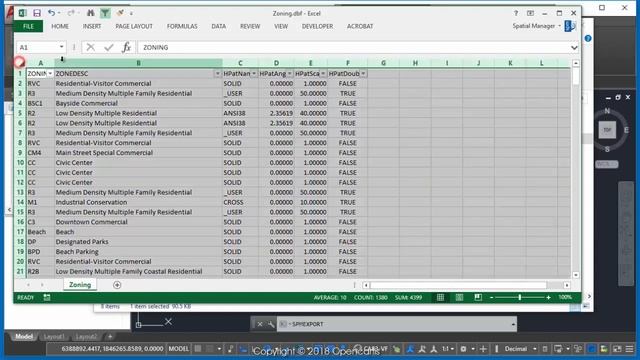Viewport: 640px width, 360px height.
Task: Click cell 'Bayside Commercial'
Action: [x=138, y=103]
